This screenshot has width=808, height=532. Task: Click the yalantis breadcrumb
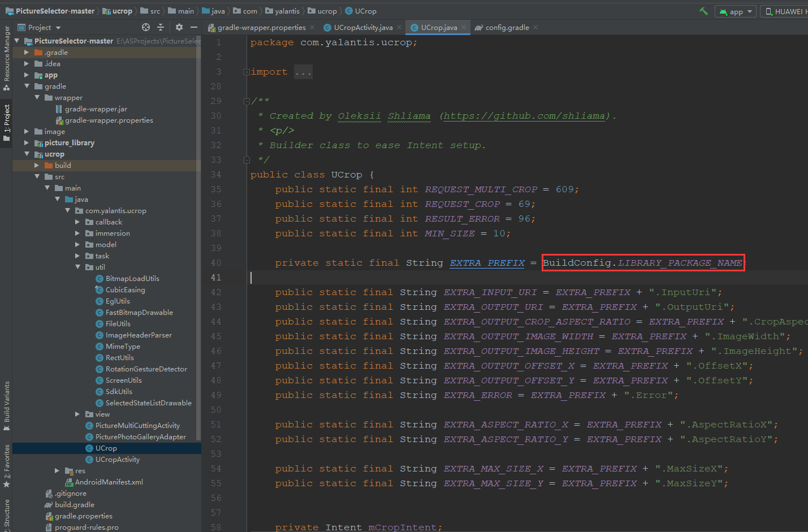click(x=283, y=11)
